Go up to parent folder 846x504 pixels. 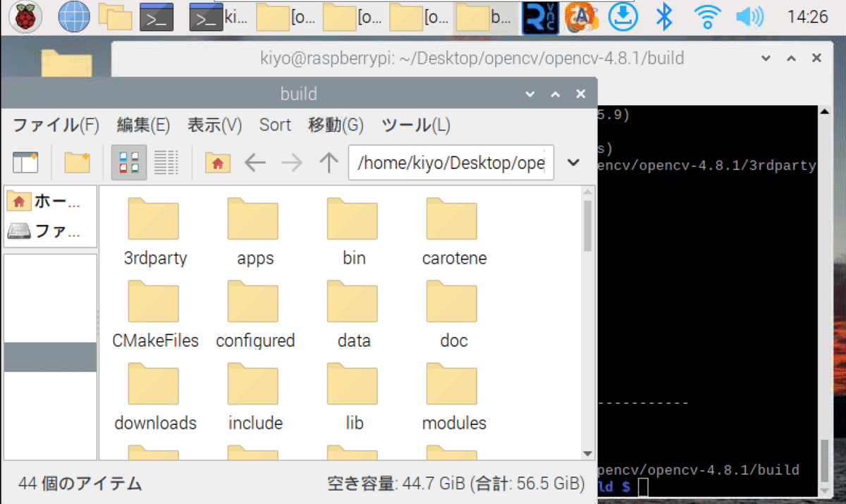point(329,164)
